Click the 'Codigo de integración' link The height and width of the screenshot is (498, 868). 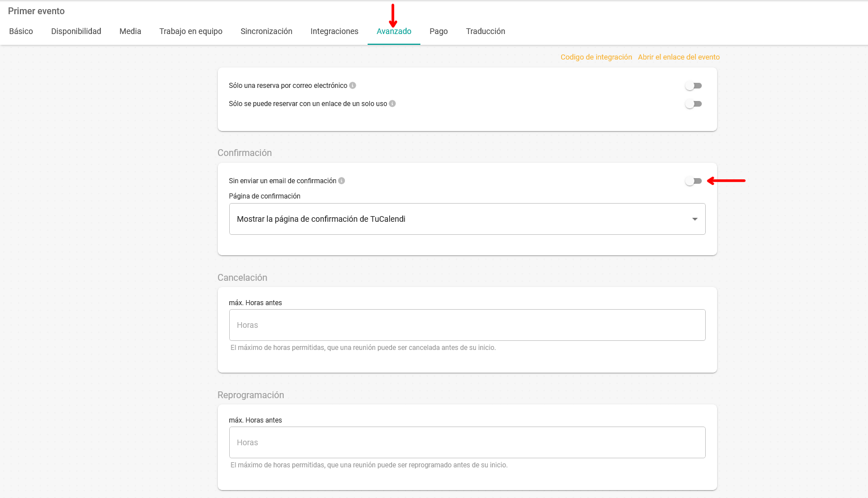[596, 57]
